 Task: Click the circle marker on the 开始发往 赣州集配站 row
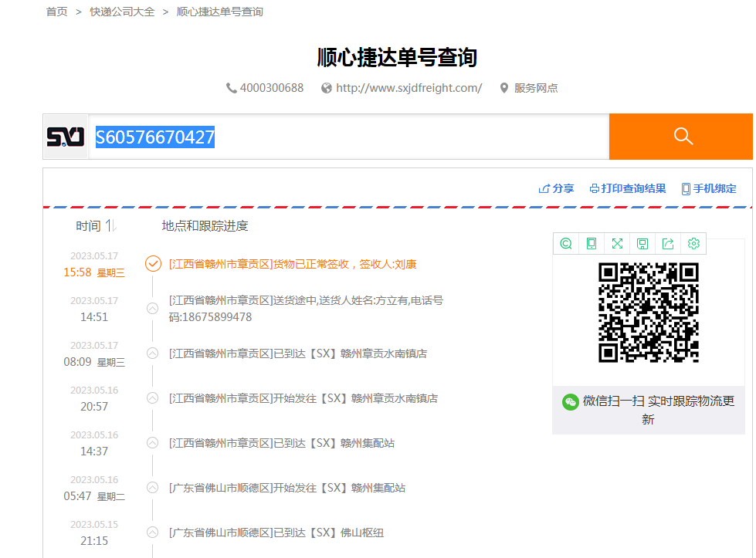152,488
